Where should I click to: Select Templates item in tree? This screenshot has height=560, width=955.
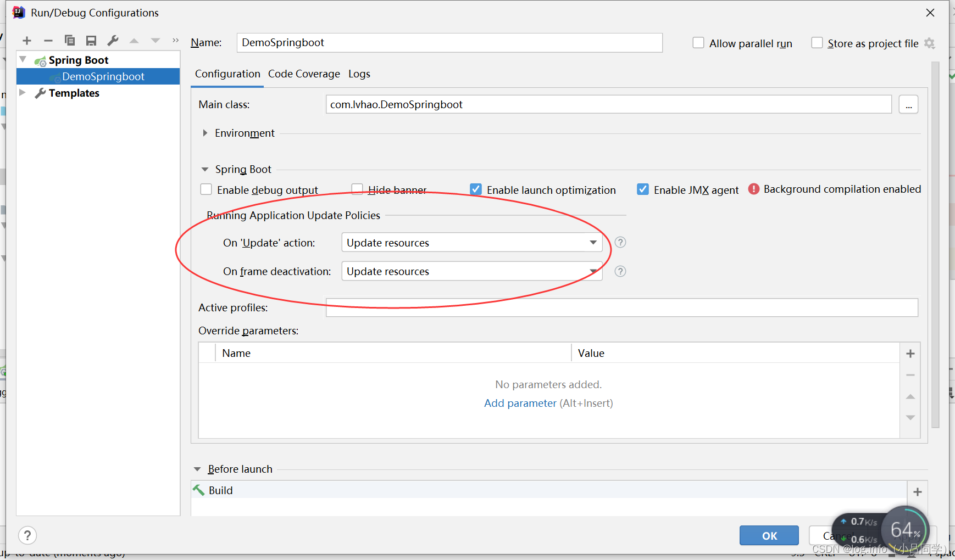coord(74,93)
